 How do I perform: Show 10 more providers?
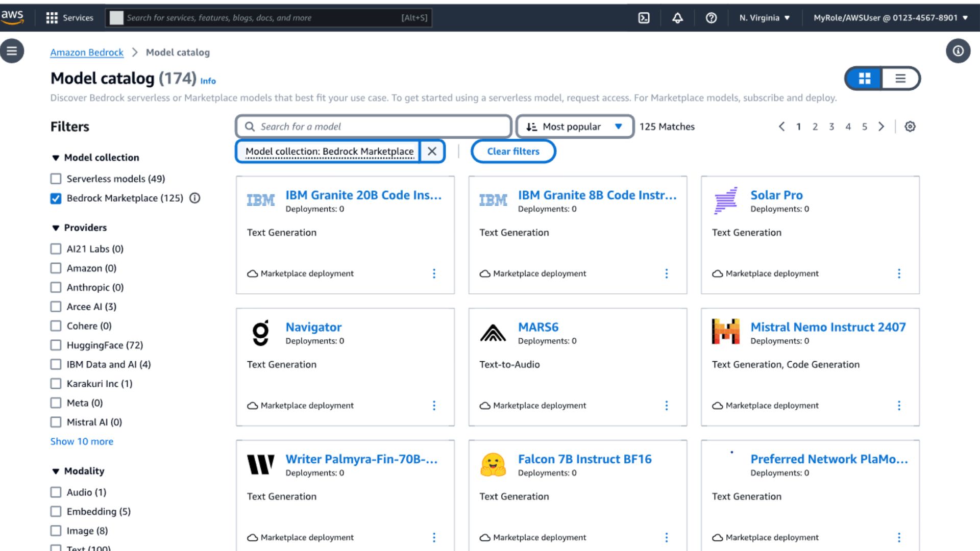pyautogui.click(x=82, y=441)
